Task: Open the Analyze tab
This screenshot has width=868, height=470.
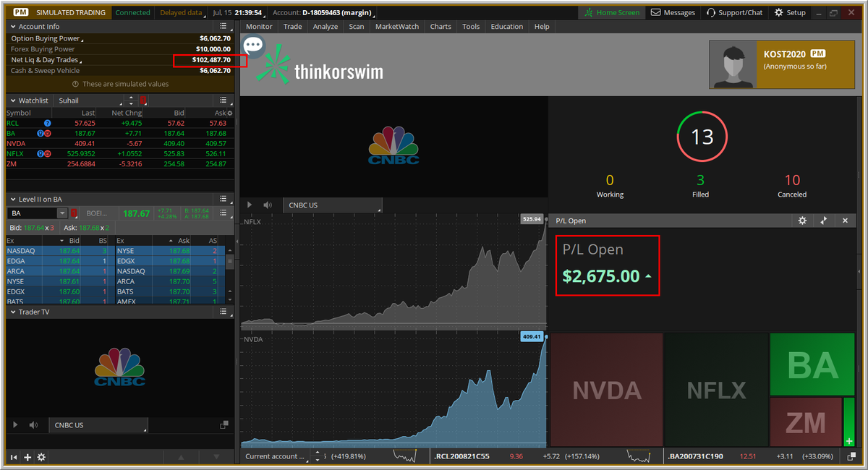Action: point(325,27)
